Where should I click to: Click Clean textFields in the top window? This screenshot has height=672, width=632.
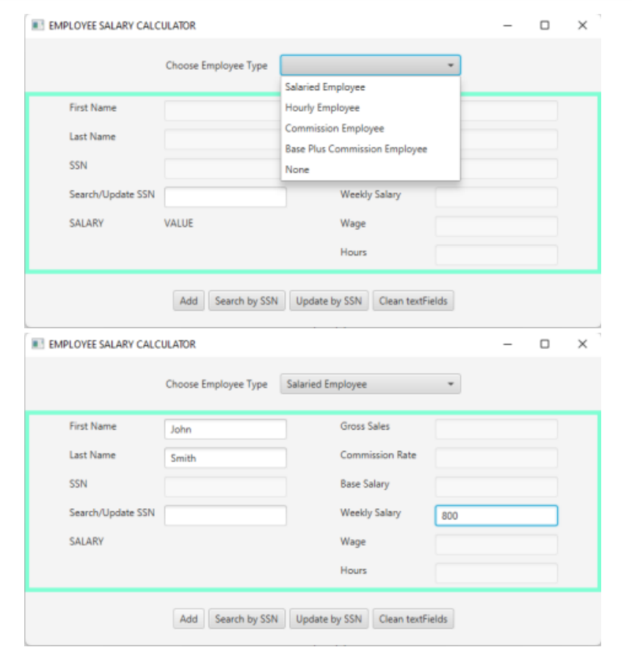(x=413, y=301)
